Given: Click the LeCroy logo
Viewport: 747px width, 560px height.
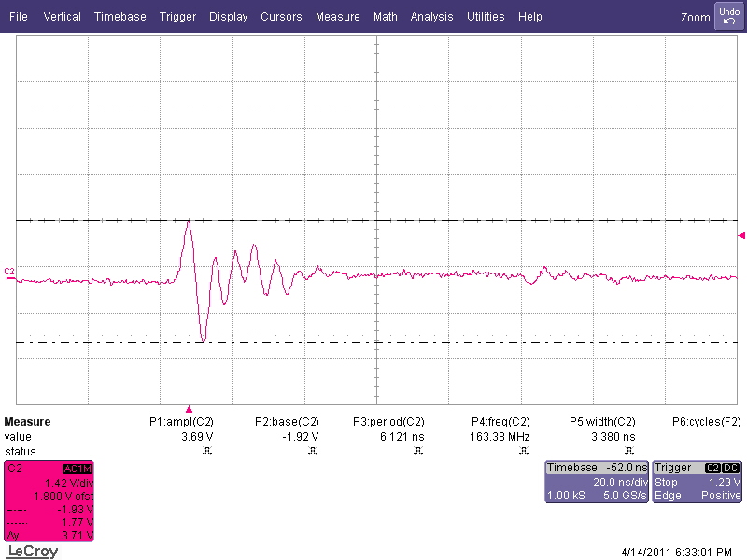Looking at the screenshot, I should pos(33,552).
